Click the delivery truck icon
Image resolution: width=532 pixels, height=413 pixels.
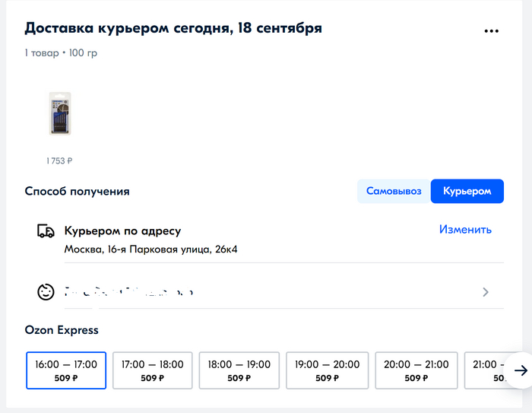[x=46, y=231]
